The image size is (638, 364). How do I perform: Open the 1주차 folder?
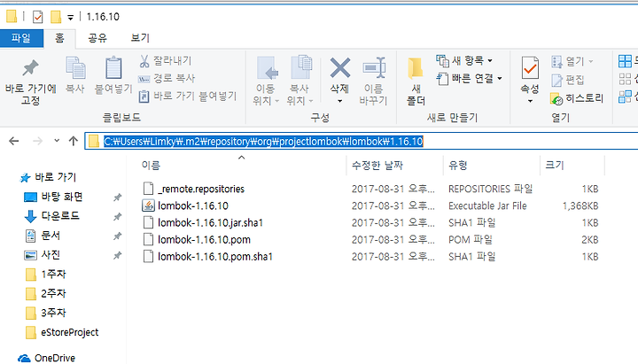click(x=45, y=275)
